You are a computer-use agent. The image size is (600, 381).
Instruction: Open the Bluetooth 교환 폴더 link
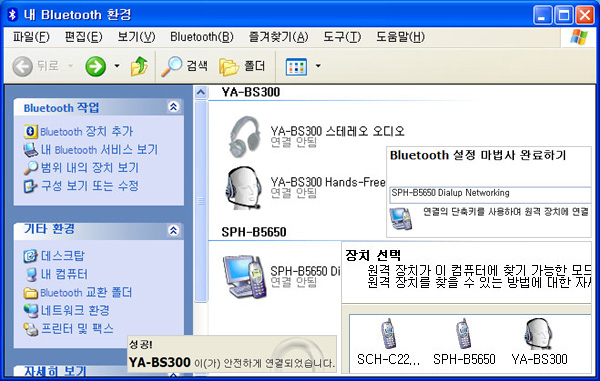coord(86,292)
